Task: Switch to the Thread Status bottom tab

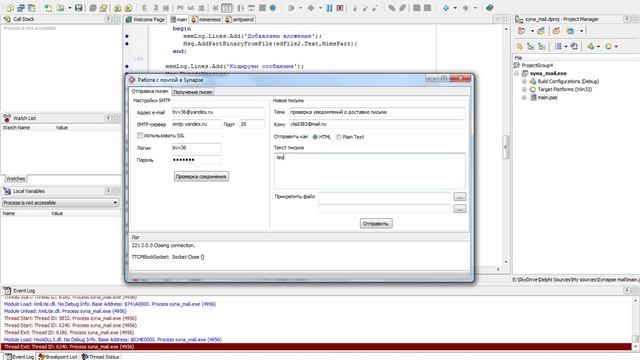Action: [x=100, y=357]
